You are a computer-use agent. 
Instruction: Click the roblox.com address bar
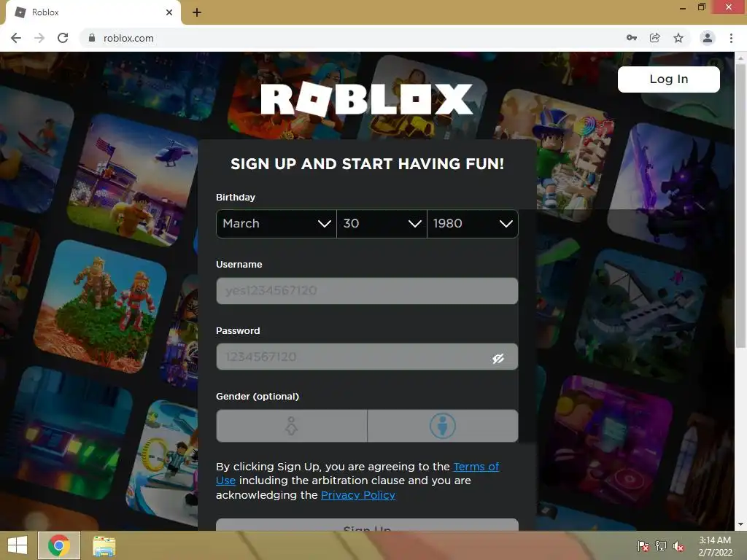point(352,38)
